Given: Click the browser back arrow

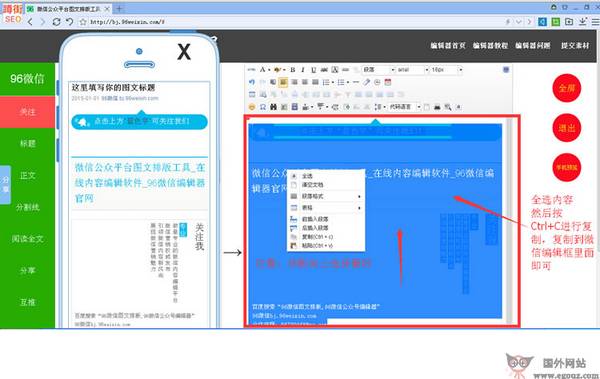Looking at the screenshot, I should click(30, 22).
